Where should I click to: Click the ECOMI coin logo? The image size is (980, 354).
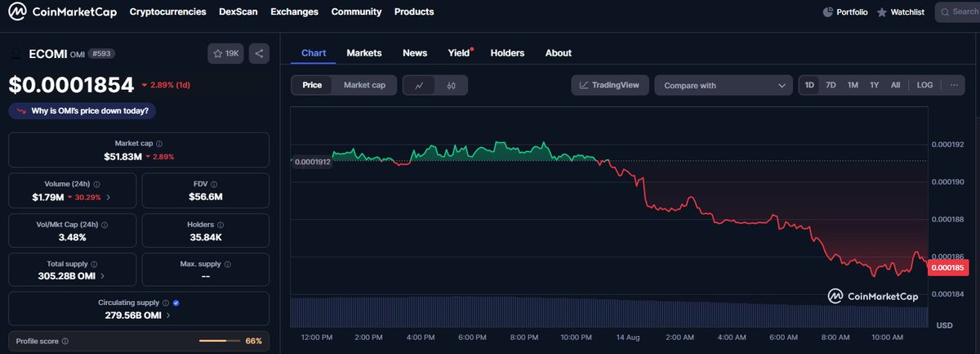[x=16, y=54]
